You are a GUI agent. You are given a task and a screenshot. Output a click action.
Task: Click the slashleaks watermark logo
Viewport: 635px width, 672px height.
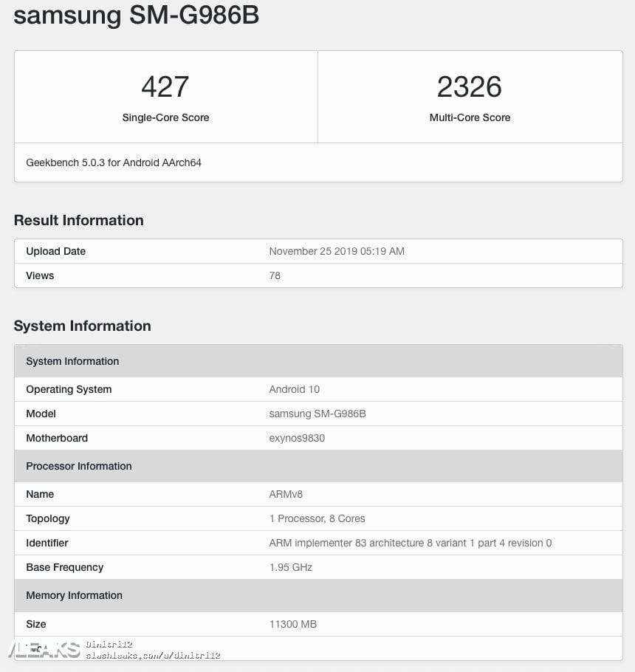[41, 649]
